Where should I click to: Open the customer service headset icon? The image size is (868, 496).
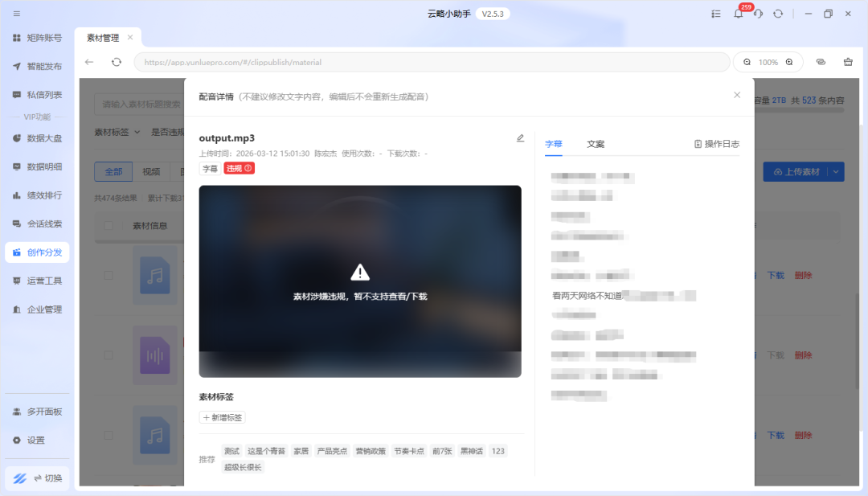(758, 14)
